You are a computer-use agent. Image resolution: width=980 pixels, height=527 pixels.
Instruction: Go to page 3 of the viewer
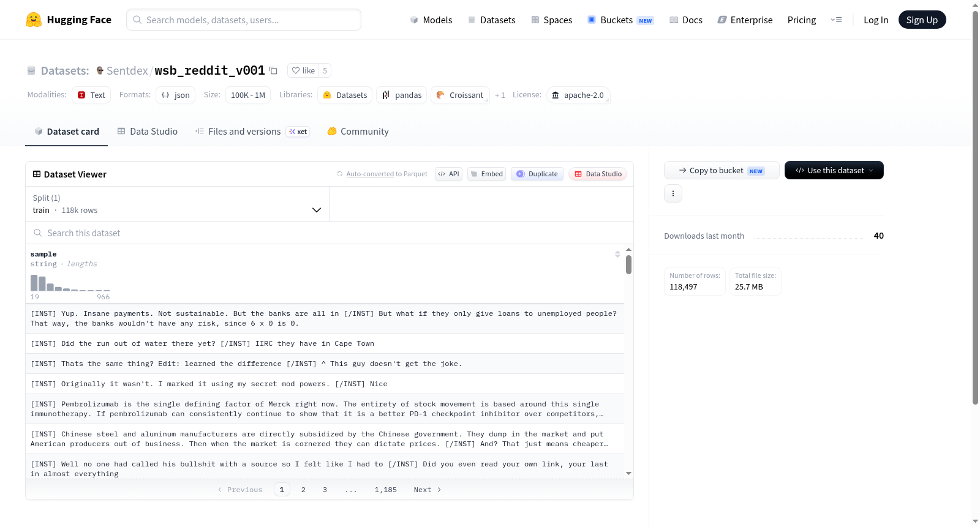pyautogui.click(x=325, y=490)
